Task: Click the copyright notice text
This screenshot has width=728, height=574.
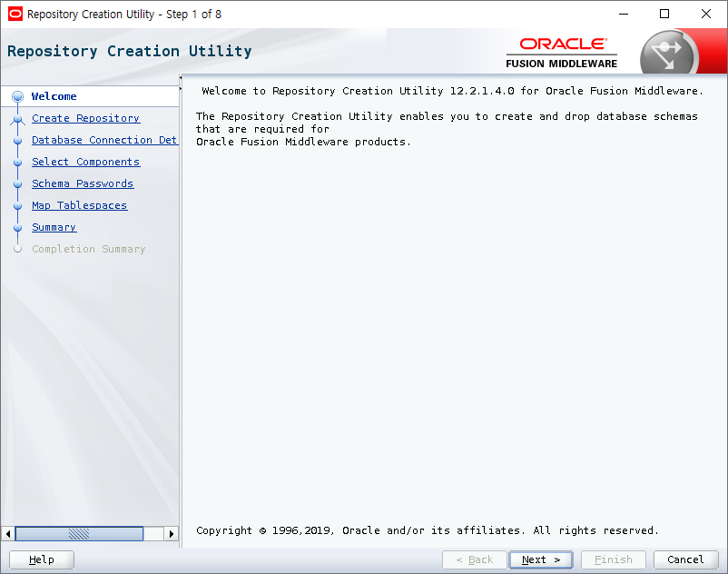Action: (x=428, y=530)
